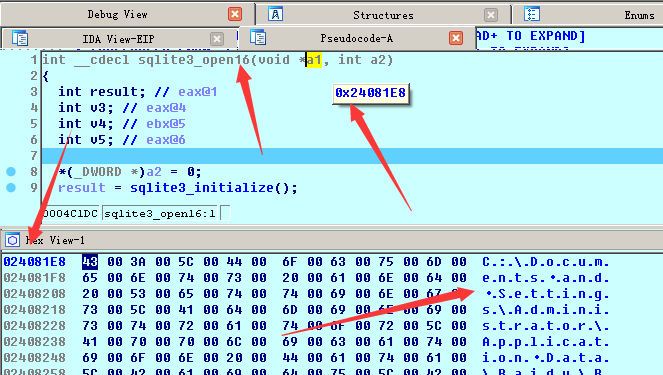The width and height of the screenshot is (663, 375).
Task: Select the highlighted 43 hex byte
Action: [90, 262]
